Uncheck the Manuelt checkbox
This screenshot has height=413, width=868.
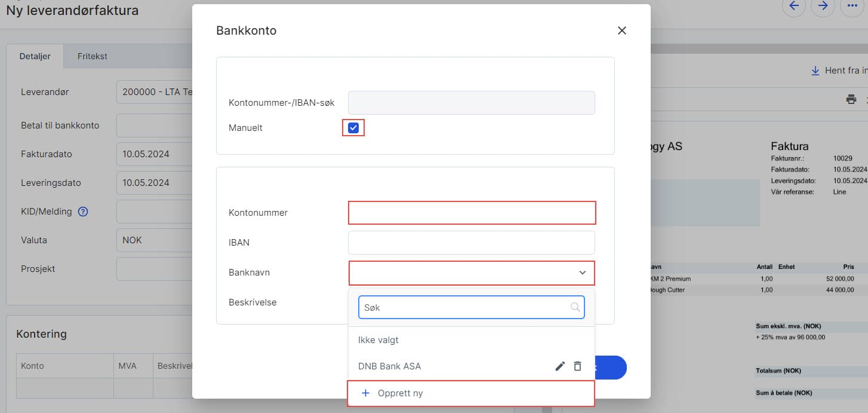coord(353,128)
